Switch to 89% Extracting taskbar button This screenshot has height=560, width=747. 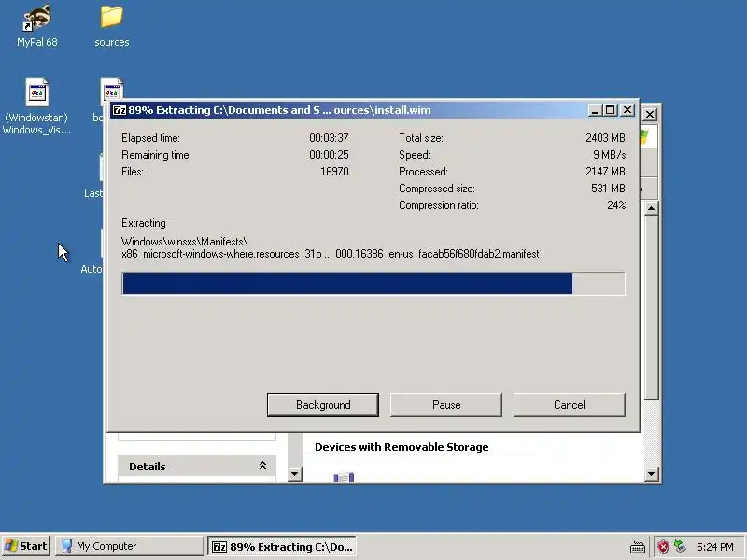pyautogui.click(x=282, y=546)
